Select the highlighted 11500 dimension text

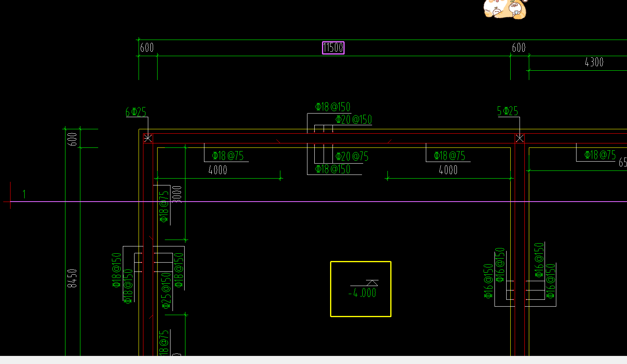(x=333, y=48)
